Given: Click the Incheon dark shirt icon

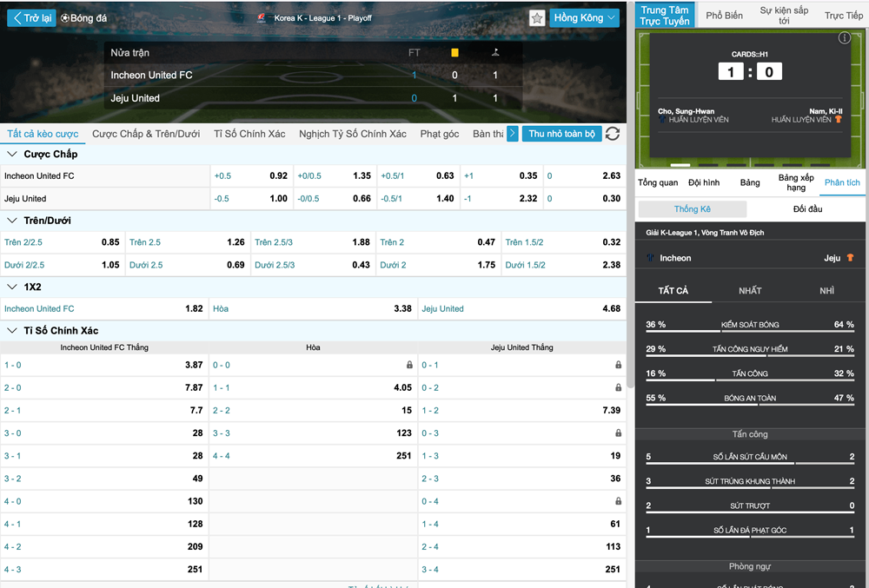Looking at the screenshot, I should [x=651, y=258].
